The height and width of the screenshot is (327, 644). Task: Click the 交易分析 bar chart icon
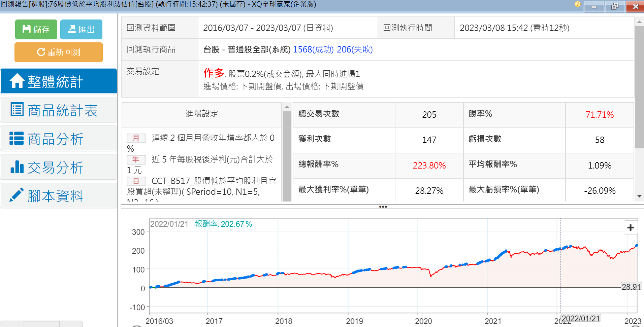pos(17,167)
